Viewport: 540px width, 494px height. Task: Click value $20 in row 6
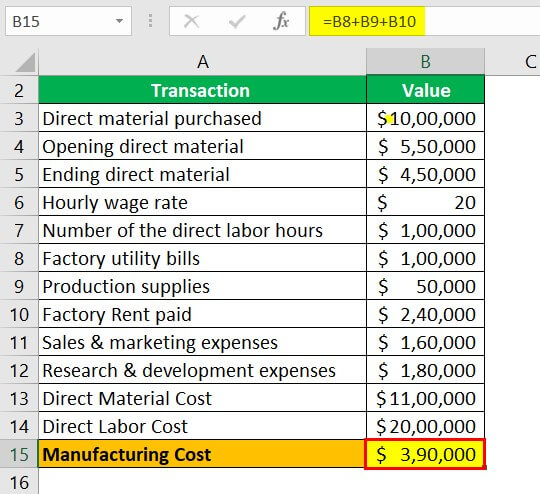coord(426,202)
